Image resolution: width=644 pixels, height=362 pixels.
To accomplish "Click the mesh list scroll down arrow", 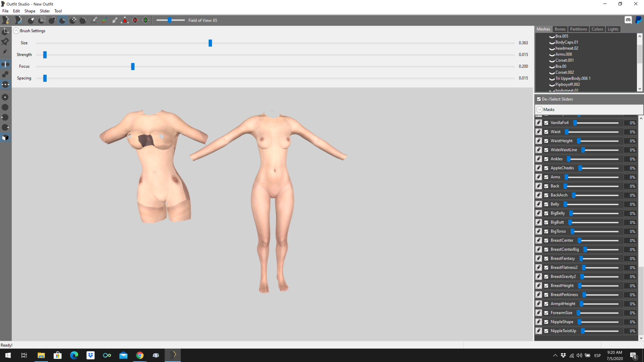I will click(640, 89).
